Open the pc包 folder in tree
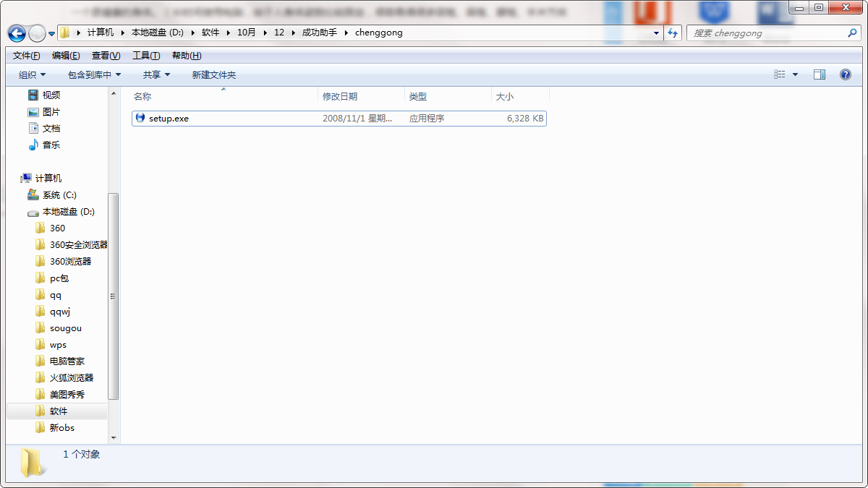Viewport: 868px width, 488px height. (x=59, y=278)
